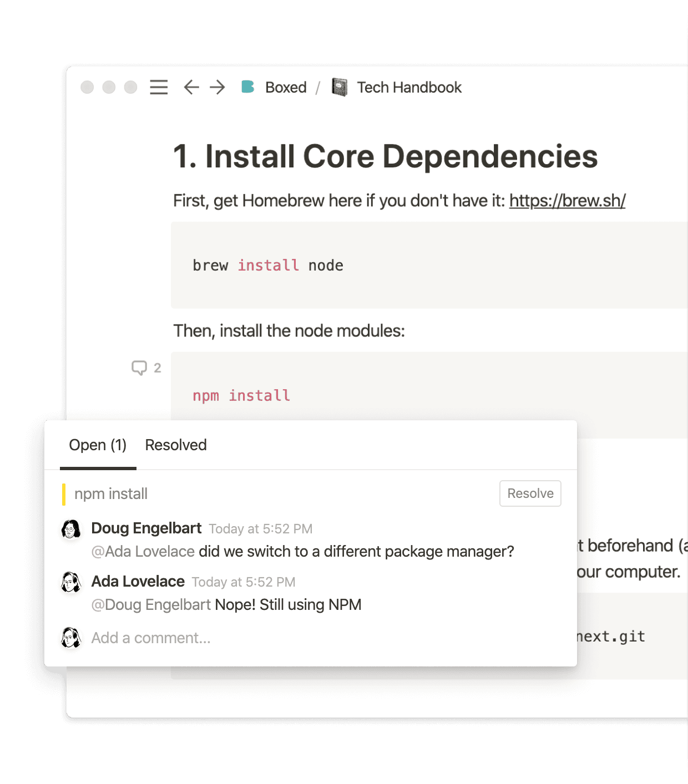
Task: Click the avatar beside Add a comment
Action: (x=70, y=638)
